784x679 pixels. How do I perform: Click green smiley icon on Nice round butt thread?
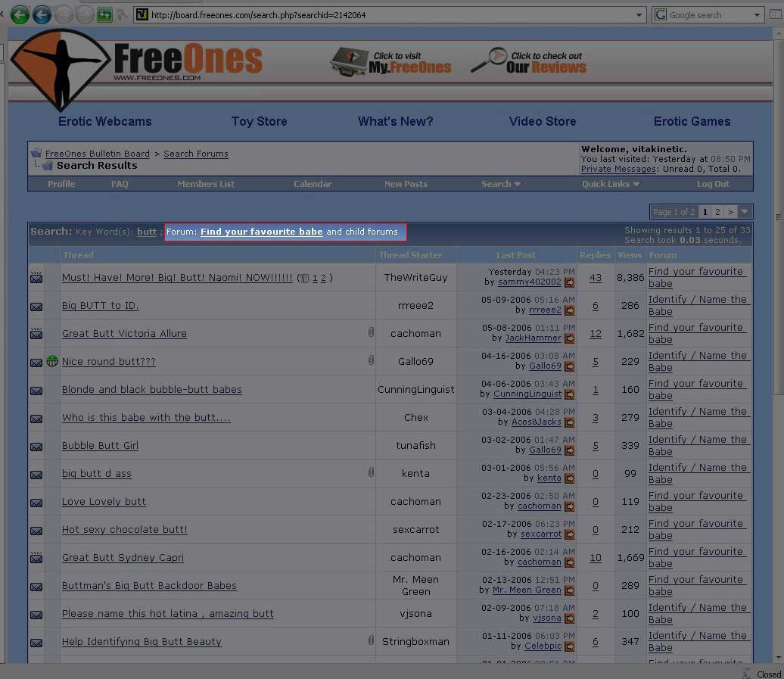pos(52,361)
